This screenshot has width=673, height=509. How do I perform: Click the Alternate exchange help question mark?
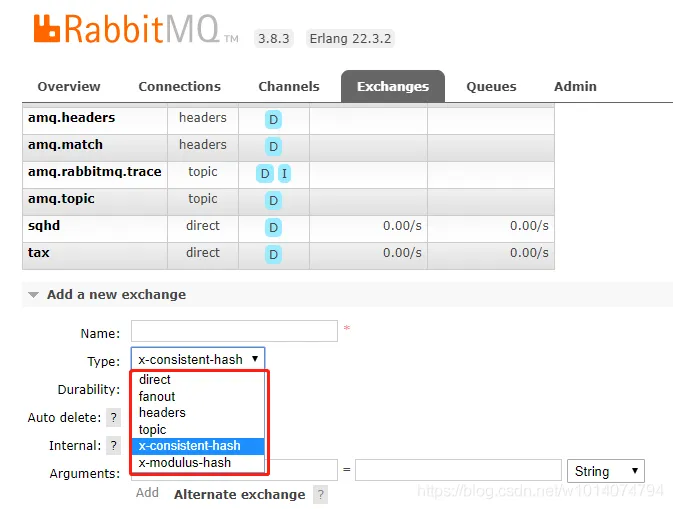pyautogui.click(x=320, y=494)
